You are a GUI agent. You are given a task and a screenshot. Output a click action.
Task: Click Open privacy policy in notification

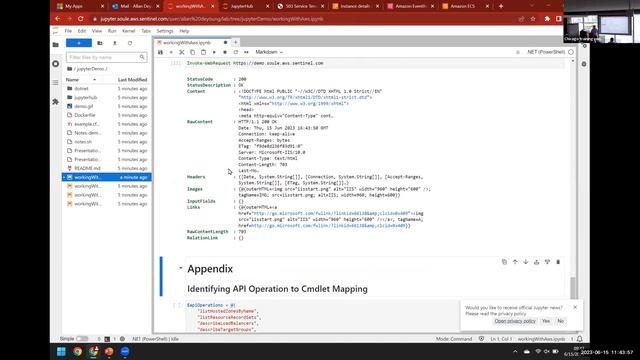pos(515,321)
